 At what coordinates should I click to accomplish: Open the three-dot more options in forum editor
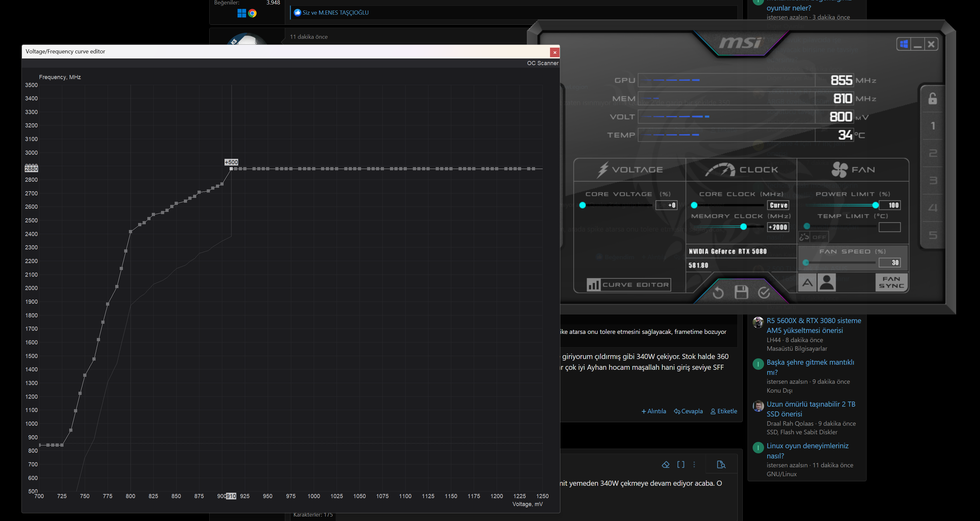(x=694, y=464)
